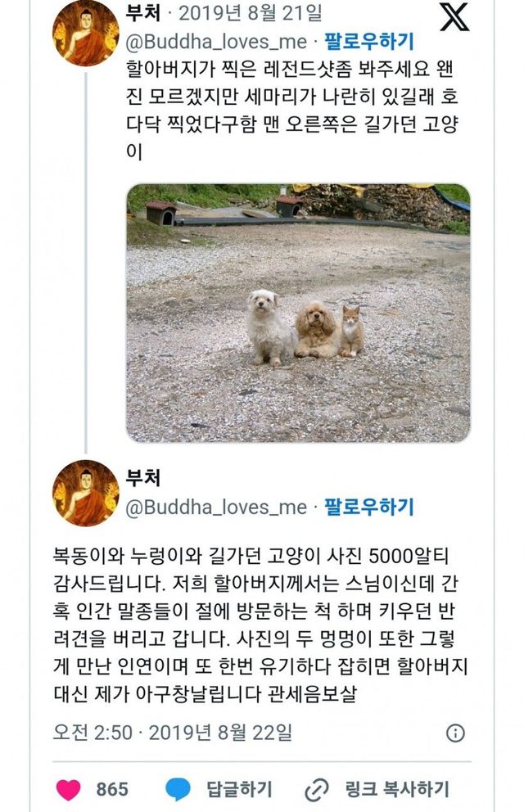Click the 865 likes count
This screenshot has width=524, height=812.
[112, 789]
